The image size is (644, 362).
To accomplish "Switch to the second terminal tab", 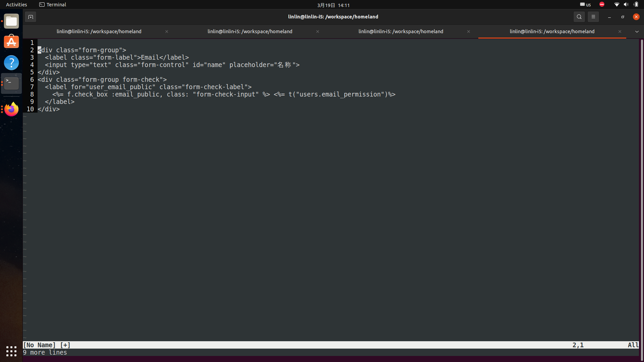I will pyautogui.click(x=250, y=32).
